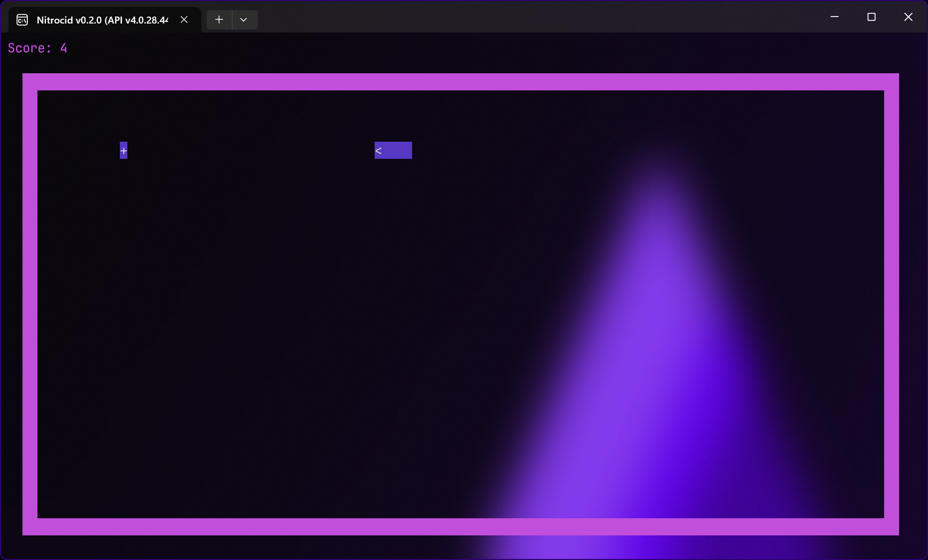Click the empty title bar drag area

pos(535,17)
